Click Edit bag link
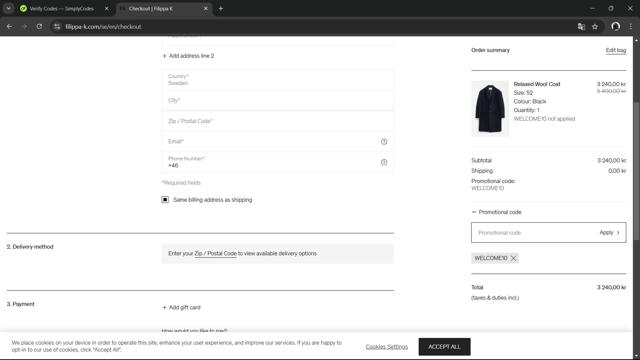 tap(616, 50)
